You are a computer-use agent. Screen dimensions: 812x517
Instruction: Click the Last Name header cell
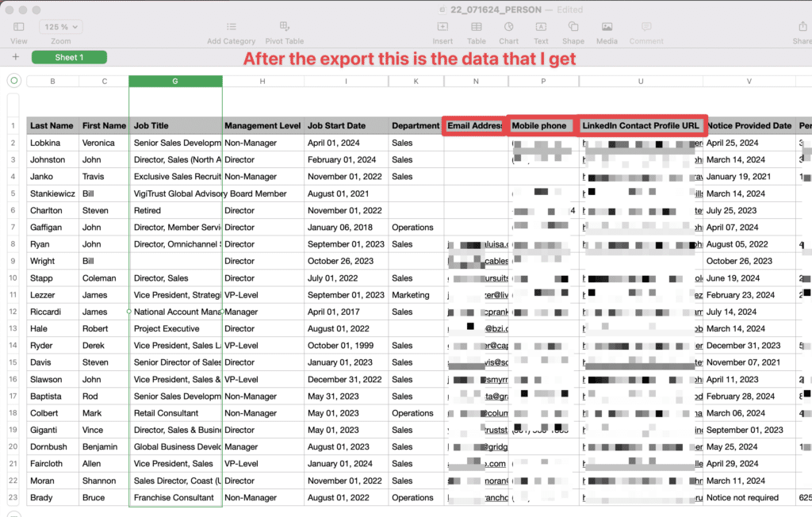[53, 126]
